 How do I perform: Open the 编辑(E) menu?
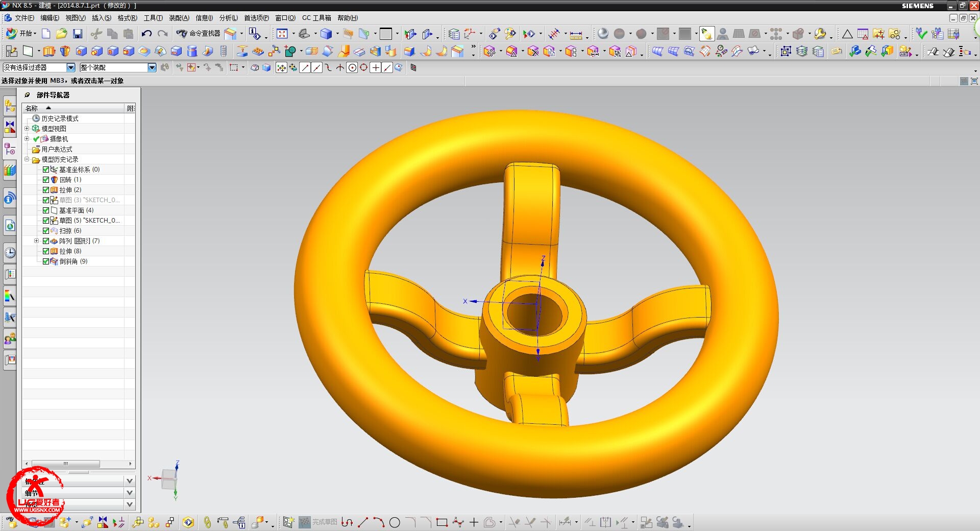coord(50,18)
